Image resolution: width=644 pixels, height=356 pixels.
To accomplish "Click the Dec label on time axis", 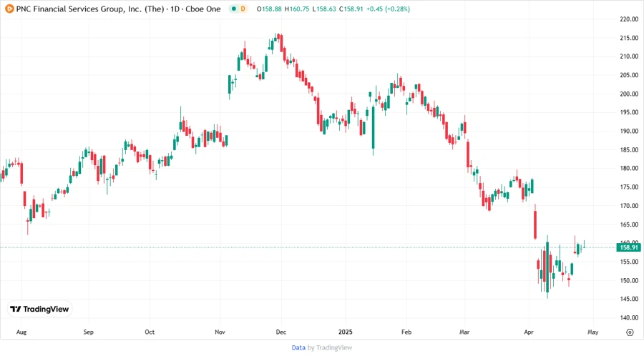I will point(281,332).
